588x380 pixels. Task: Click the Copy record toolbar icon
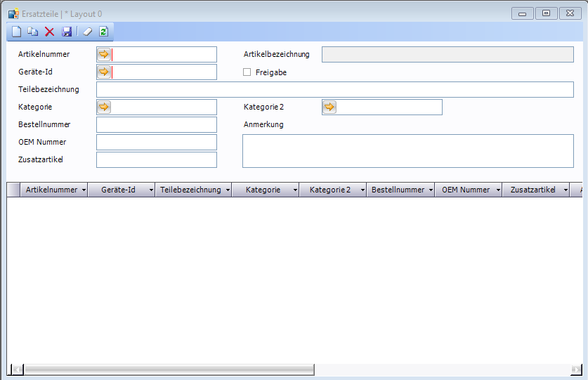(32, 32)
